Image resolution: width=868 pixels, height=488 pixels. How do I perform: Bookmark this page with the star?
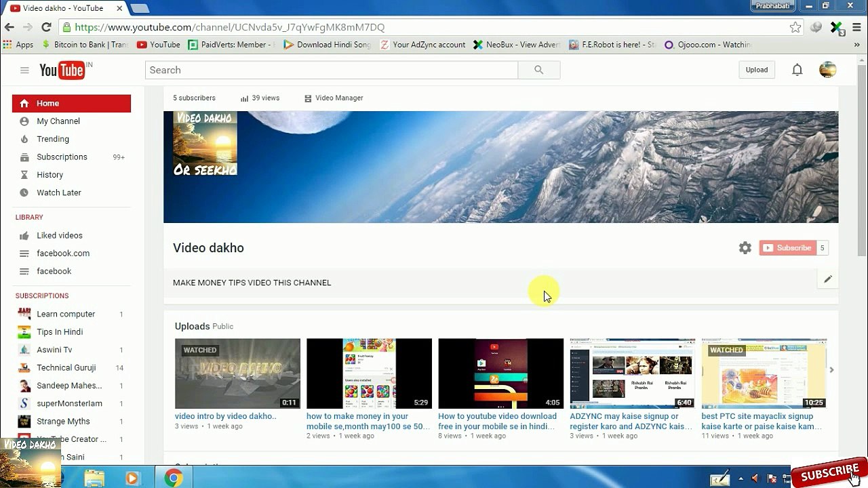(795, 27)
